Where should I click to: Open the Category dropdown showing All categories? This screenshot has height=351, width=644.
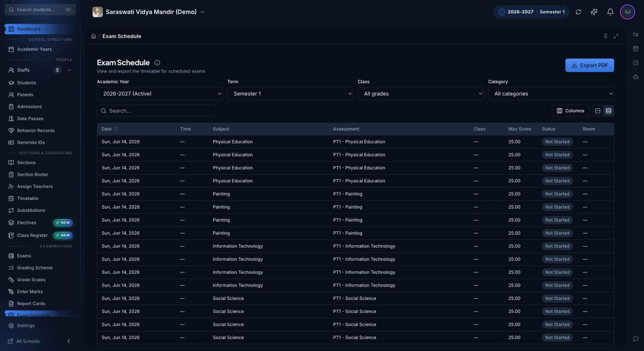(x=551, y=94)
